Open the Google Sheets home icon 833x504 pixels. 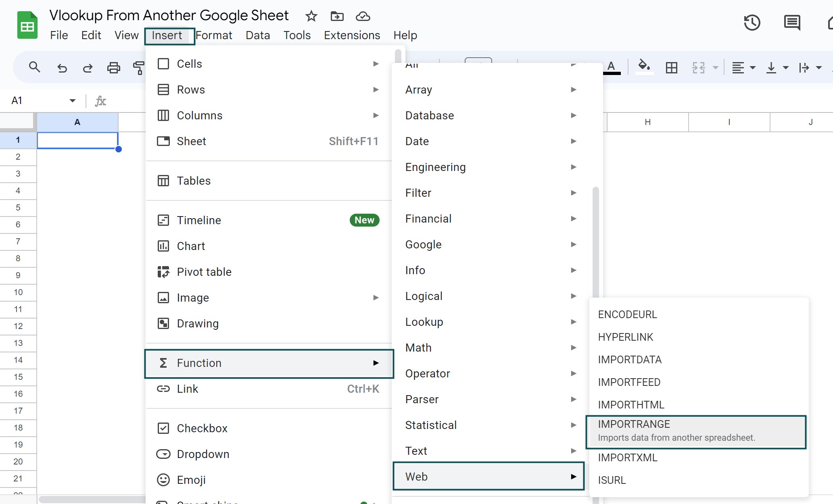tap(27, 25)
